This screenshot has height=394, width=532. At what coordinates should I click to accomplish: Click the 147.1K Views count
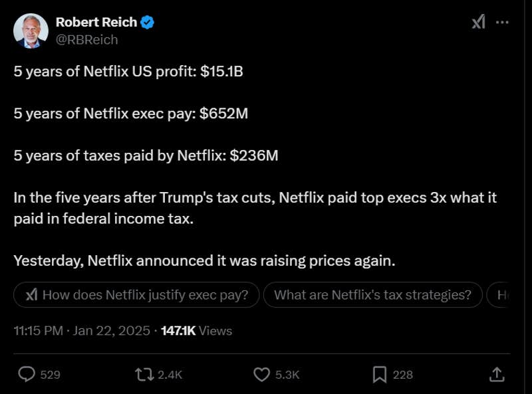tap(195, 330)
